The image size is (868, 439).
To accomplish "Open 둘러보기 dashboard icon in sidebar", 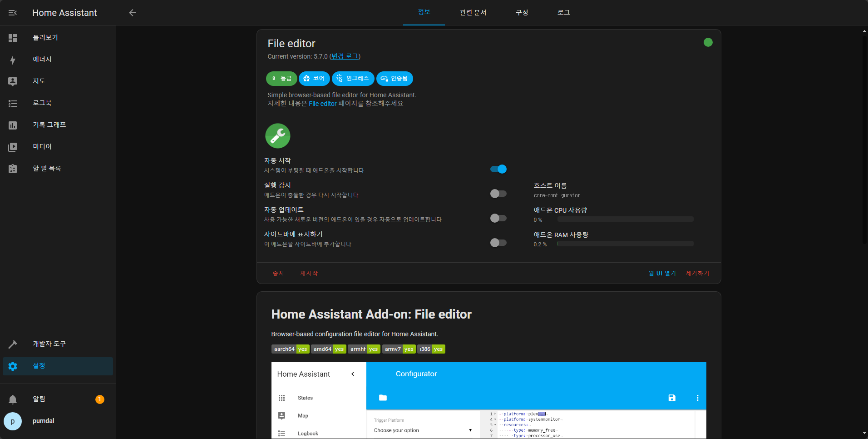I will [x=13, y=38].
